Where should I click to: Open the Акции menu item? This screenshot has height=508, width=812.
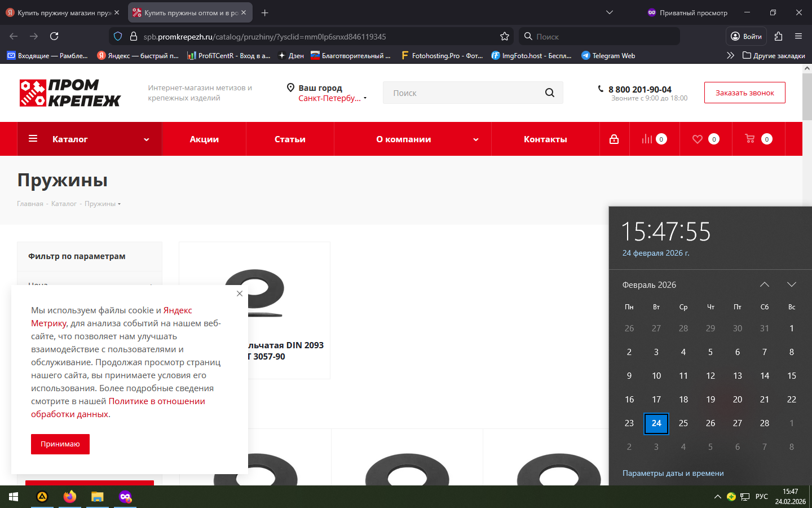(x=204, y=139)
